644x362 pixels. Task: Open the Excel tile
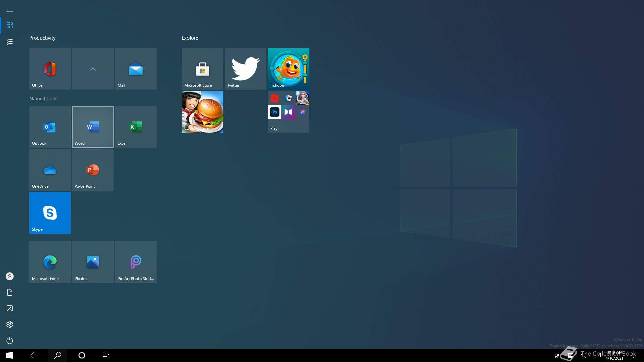coord(136,127)
